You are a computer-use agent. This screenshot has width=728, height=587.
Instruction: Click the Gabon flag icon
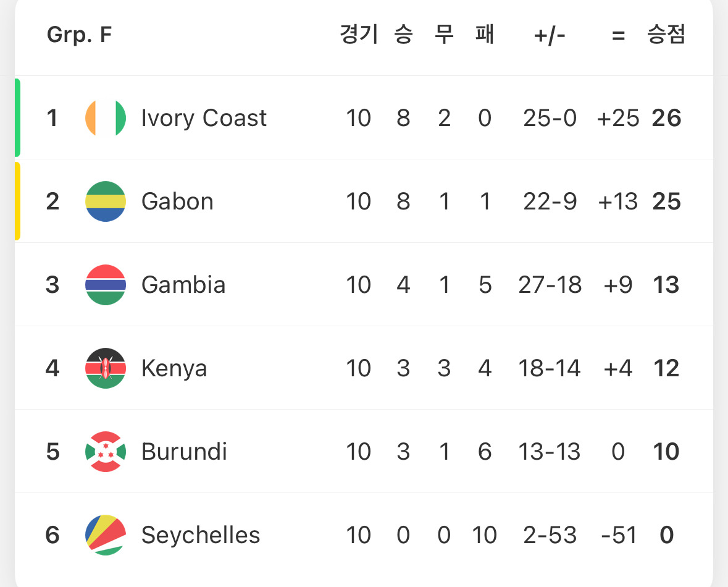pyautogui.click(x=106, y=201)
